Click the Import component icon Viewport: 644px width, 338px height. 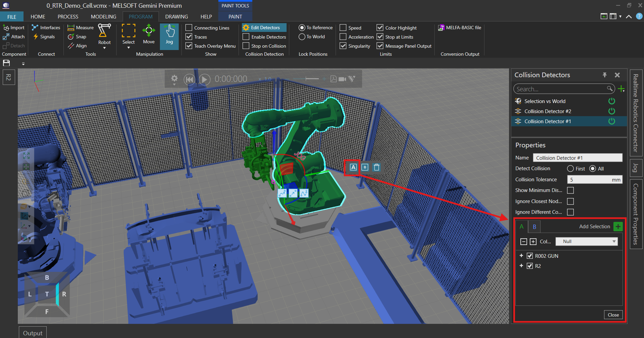click(6, 28)
